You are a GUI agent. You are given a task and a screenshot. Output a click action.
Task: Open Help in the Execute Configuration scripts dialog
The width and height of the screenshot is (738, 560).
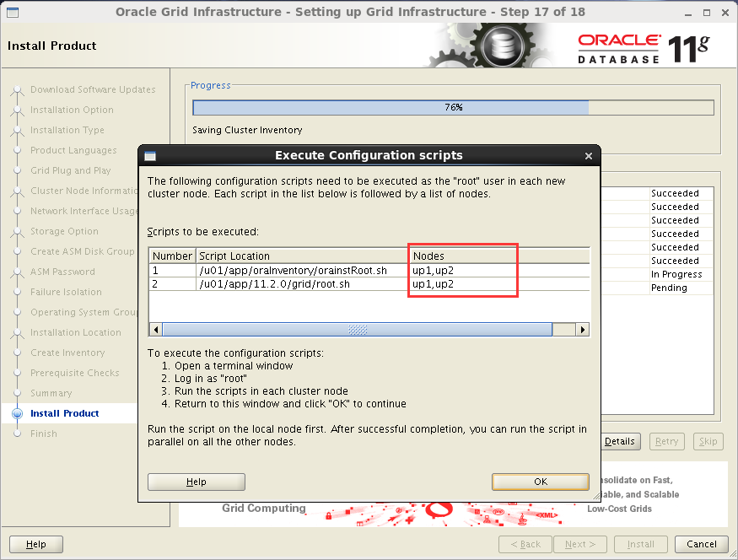pyautogui.click(x=197, y=482)
